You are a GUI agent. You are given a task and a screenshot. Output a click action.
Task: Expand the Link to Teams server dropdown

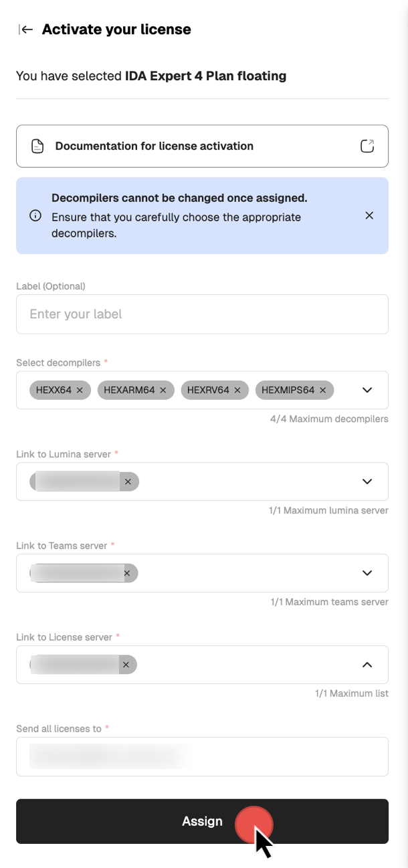[367, 573]
